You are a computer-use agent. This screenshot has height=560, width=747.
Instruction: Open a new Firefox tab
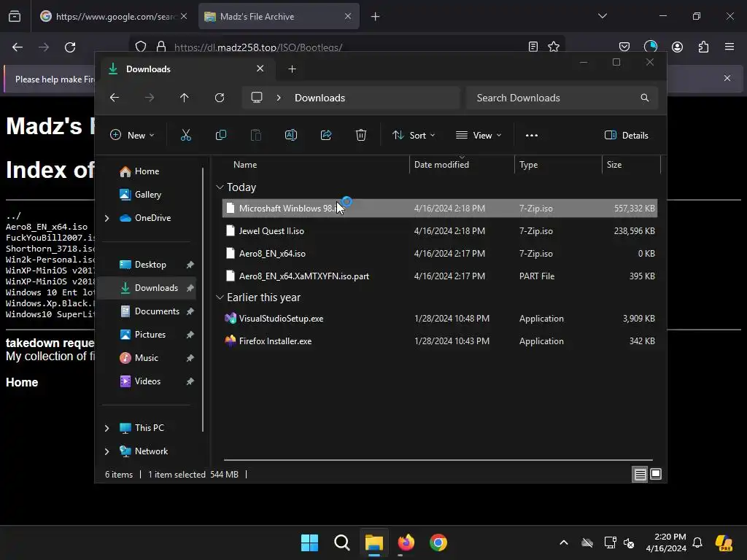tap(376, 16)
